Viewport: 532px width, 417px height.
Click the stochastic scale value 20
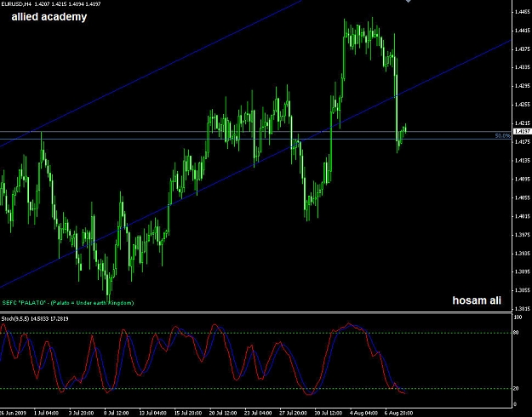[516, 389]
